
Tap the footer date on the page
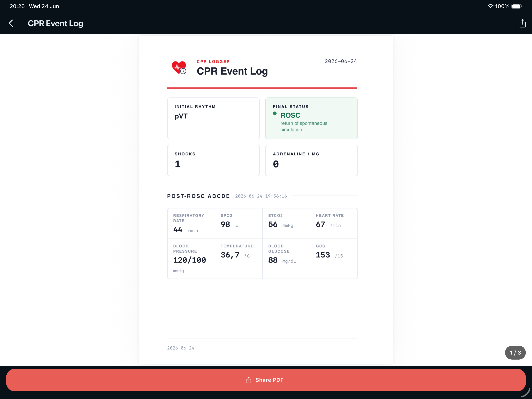coord(181,348)
